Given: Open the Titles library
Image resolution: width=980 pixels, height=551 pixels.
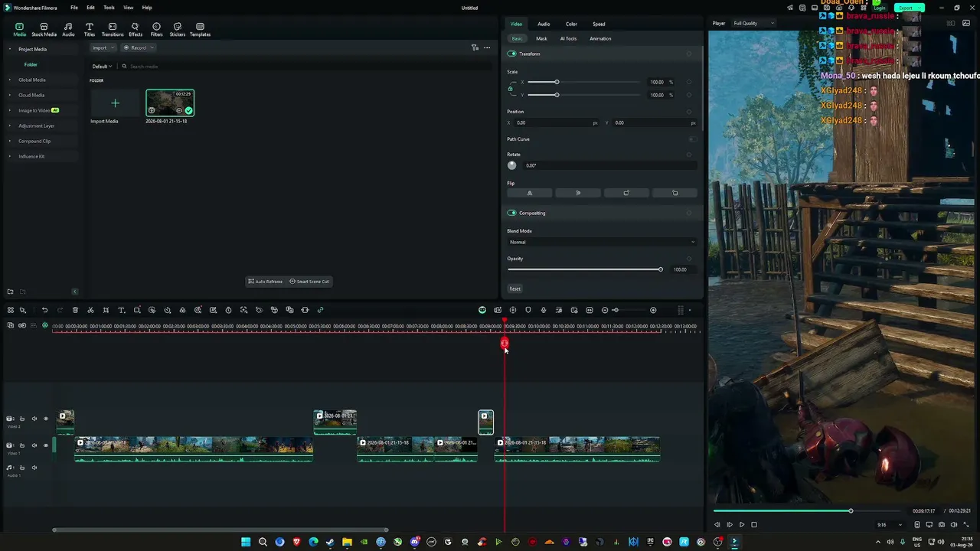Looking at the screenshot, I should coord(90,30).
